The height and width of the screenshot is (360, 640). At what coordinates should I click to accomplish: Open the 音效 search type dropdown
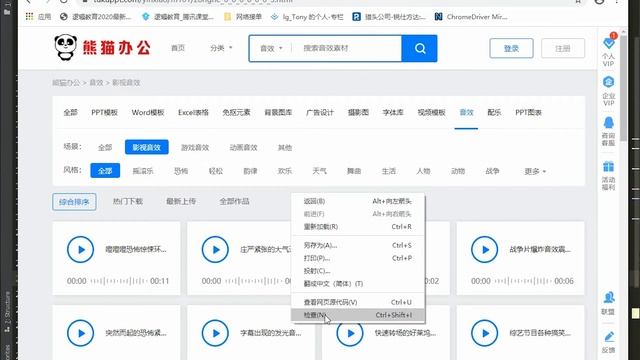point(271,48)
